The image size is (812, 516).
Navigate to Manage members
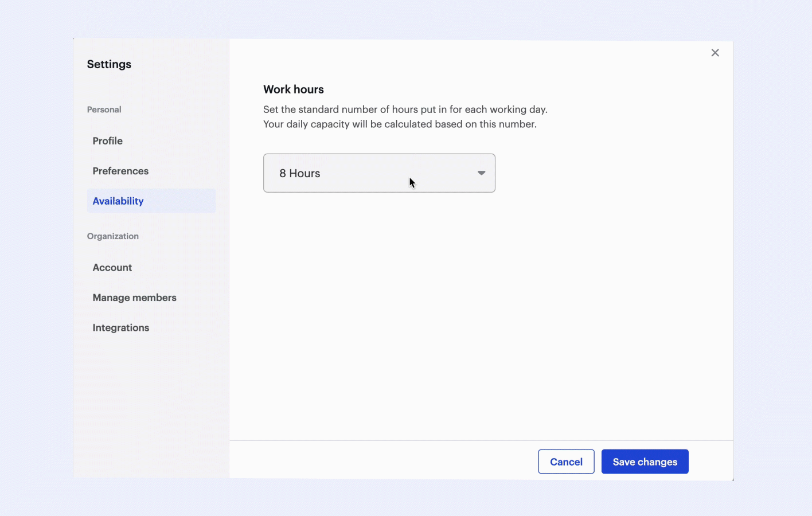[x=134, y=298]
